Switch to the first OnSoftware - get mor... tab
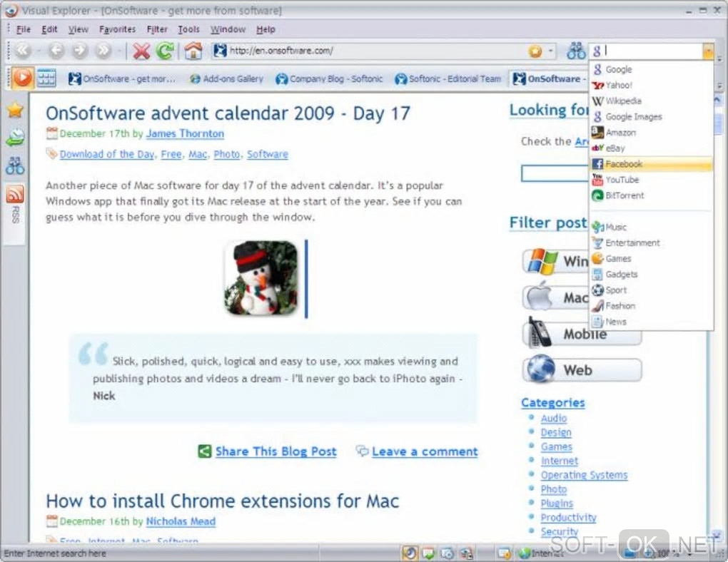This screenshot has width=728, height=562. pos(123,79)
